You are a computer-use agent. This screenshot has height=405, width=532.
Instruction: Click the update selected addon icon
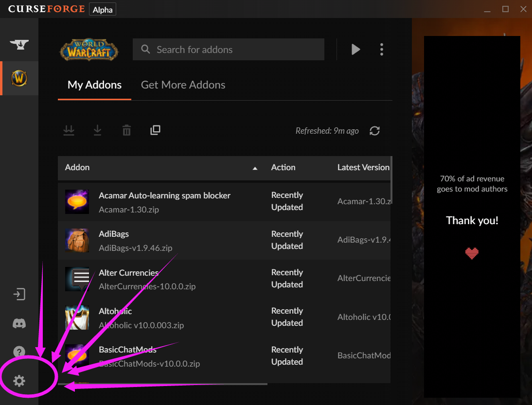[x=97, y=130]
